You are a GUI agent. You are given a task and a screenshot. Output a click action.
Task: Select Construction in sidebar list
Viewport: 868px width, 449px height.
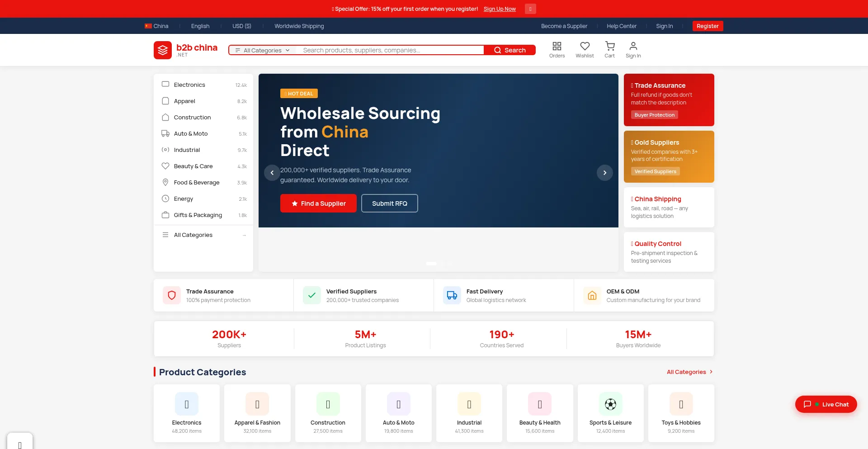coord(203,117)
